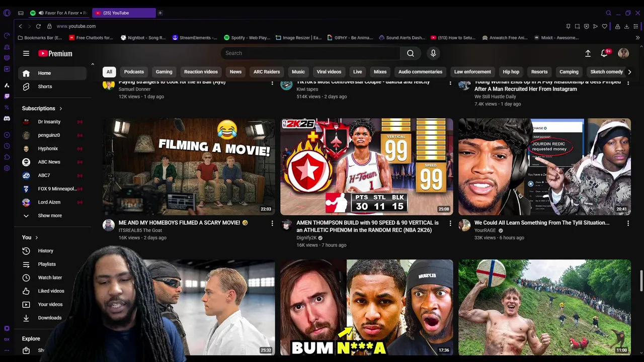Select the Sketch comedy chip
The width and height of the screenshot is (644, 362).
(606, 72)
